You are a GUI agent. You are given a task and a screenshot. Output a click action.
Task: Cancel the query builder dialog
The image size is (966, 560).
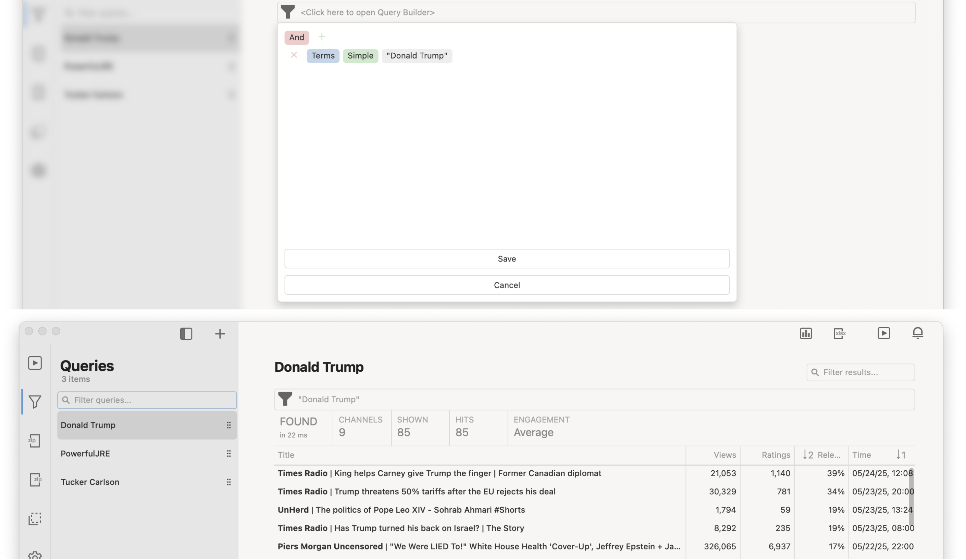506,285
